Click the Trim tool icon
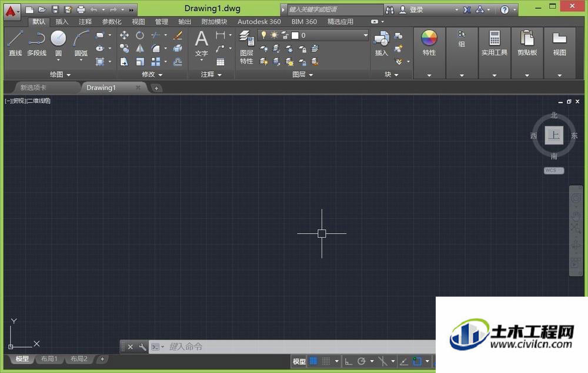 tap(156, 35)
